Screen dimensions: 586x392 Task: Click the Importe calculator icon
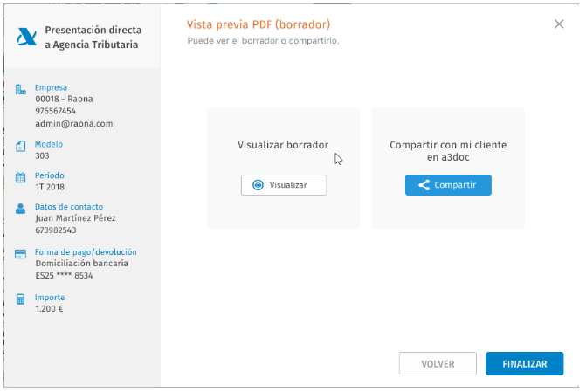[21, 299]
